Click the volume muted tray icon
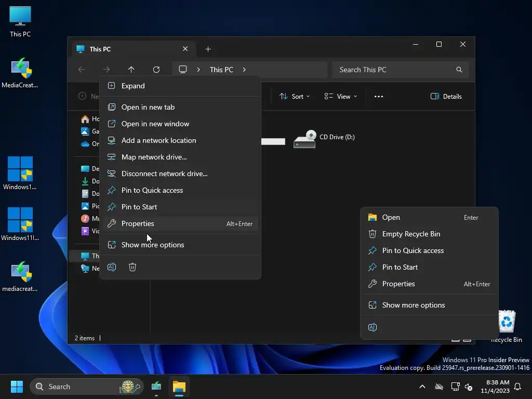This screenshot has width=532, height=399. pyautogui.click(x=469, y=387)
